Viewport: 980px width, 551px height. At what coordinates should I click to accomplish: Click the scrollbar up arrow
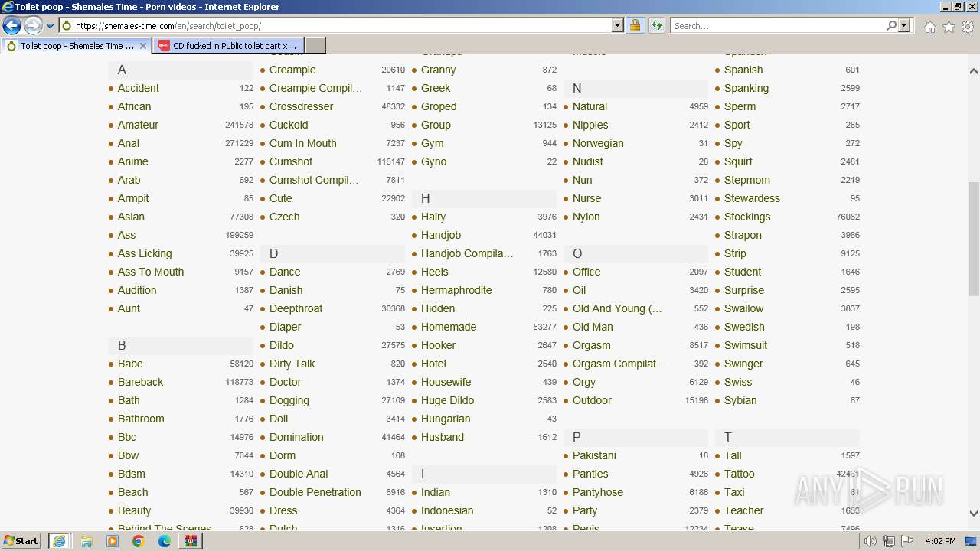click(x=973, y=71)
